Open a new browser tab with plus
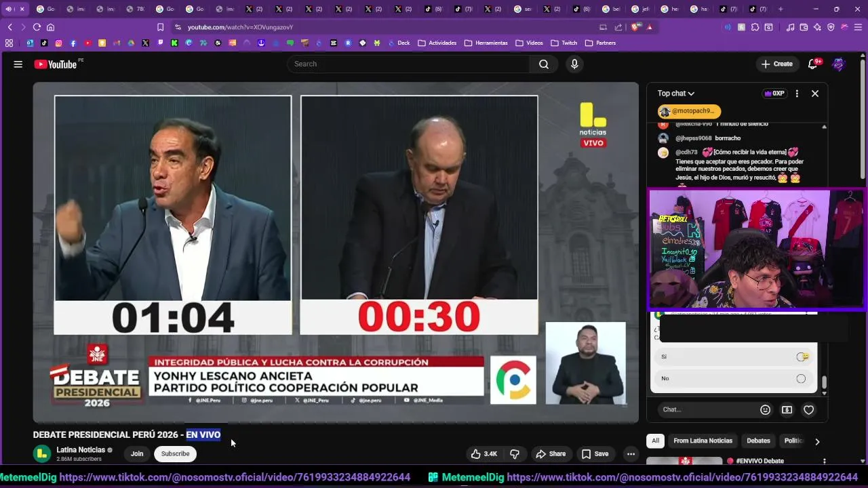868x488 pixels. click(781, 9)
